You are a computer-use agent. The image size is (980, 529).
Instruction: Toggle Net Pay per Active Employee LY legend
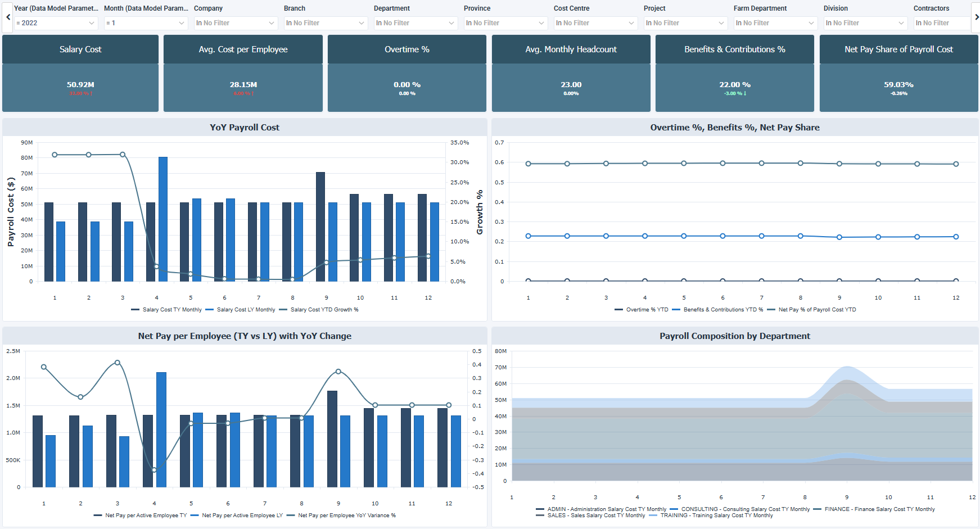click(x=237, y=516)
